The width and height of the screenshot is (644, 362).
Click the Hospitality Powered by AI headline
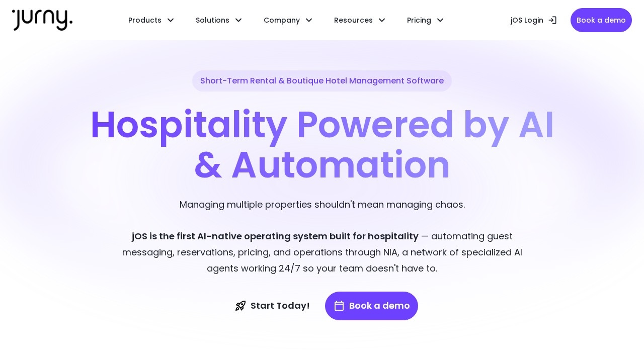[x=322, y=145]
